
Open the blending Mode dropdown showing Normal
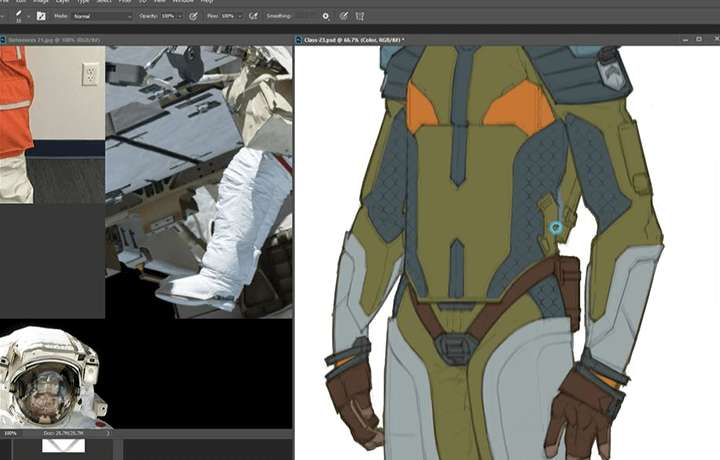102,16
